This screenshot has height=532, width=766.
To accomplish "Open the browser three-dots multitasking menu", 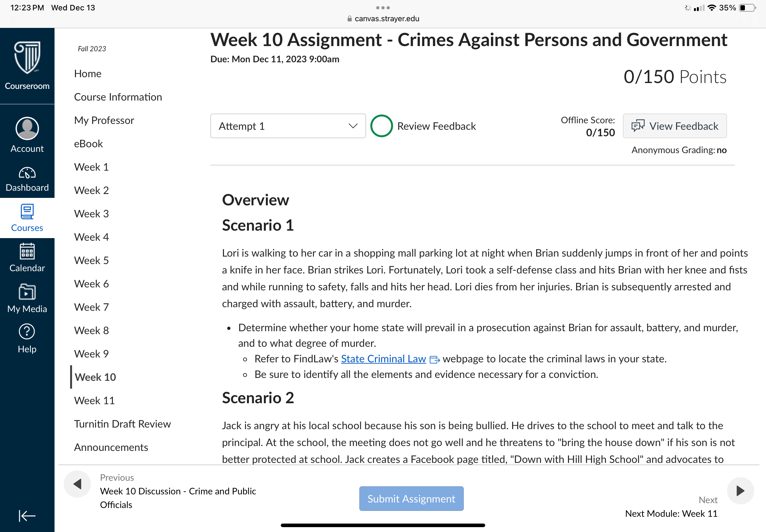I will 383,7.
